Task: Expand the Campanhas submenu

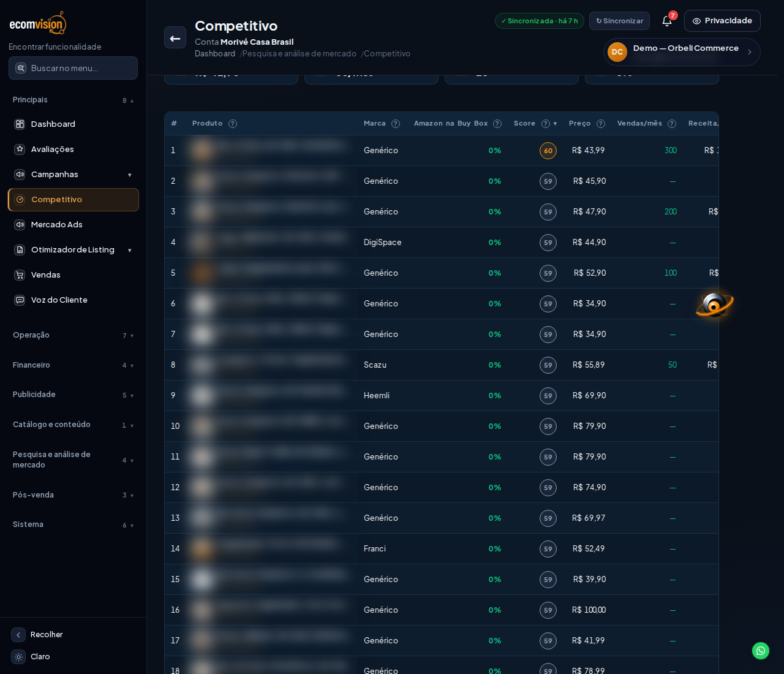Action: [129, 175]
